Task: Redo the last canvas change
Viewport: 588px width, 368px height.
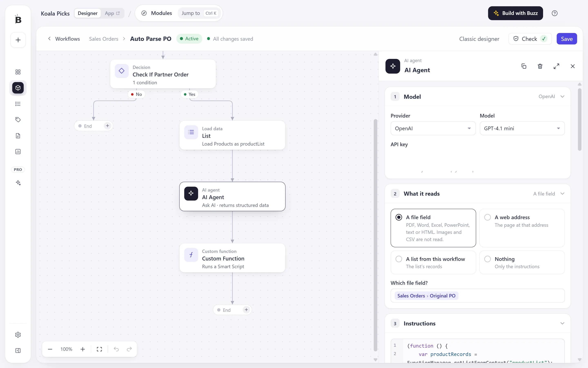Action: [129, 349]
